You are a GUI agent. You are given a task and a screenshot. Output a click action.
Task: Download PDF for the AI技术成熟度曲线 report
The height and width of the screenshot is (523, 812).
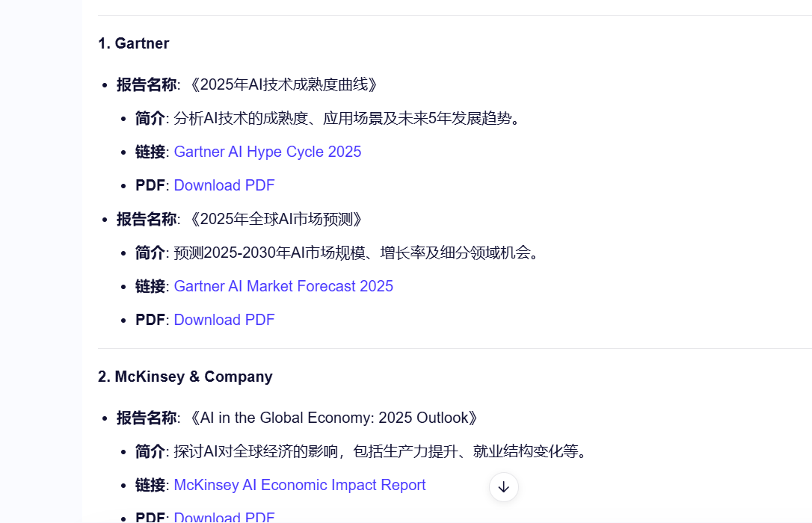(224, 185)
